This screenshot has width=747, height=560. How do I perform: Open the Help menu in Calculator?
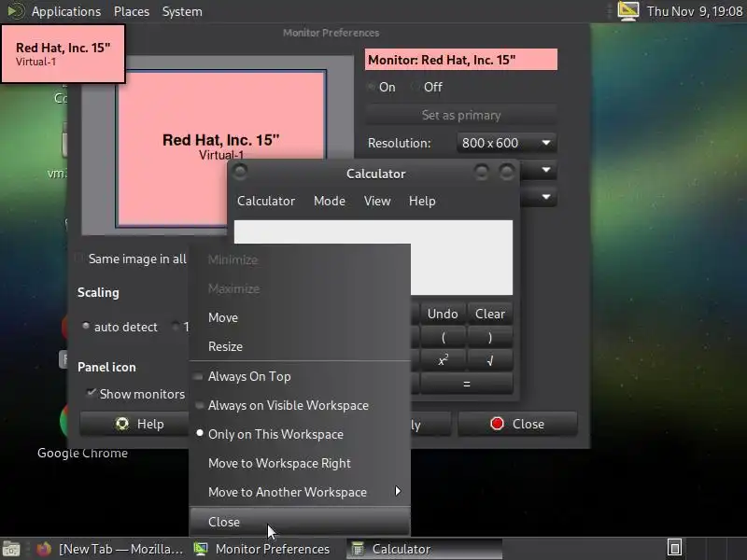(422, 201)
